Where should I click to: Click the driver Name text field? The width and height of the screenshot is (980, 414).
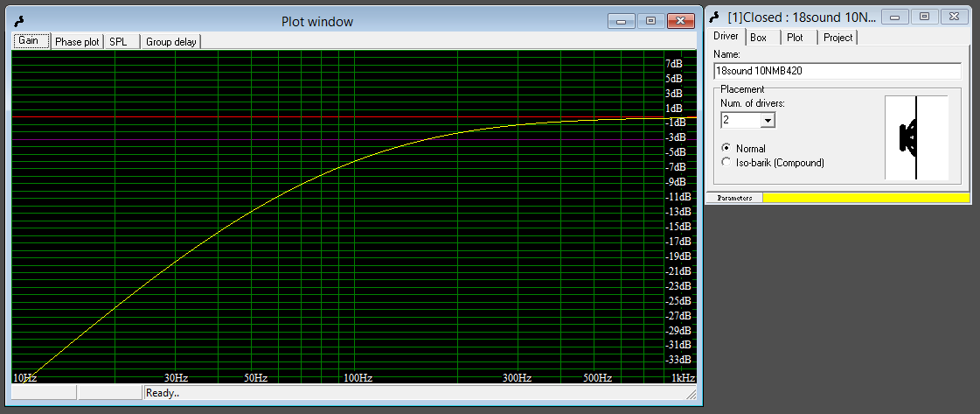(838, 71)
